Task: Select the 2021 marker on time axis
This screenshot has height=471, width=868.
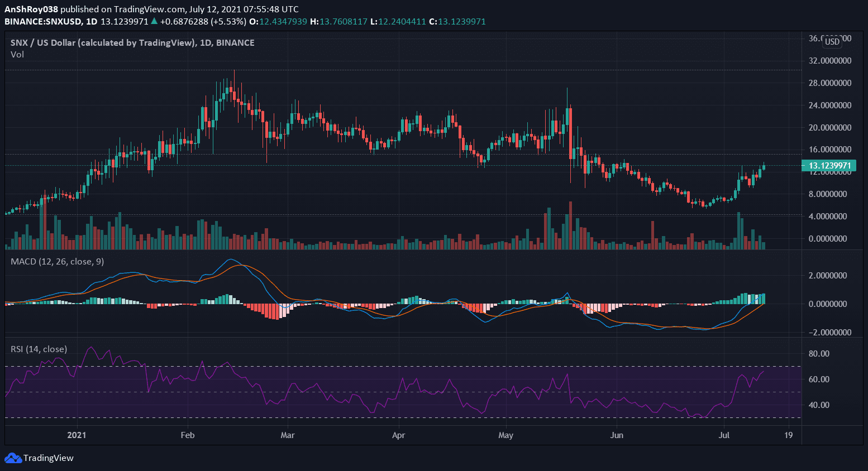Action: click(x=77, y=435)
